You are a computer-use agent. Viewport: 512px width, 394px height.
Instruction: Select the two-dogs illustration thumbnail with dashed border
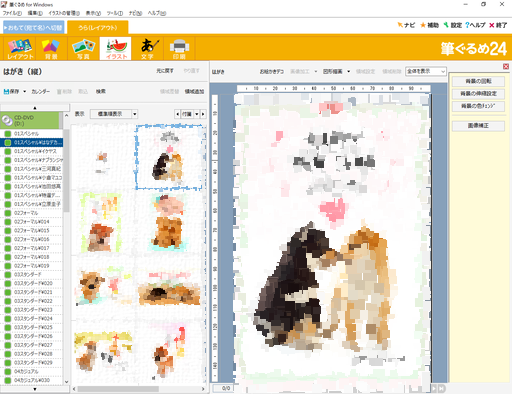coord(170,157)
